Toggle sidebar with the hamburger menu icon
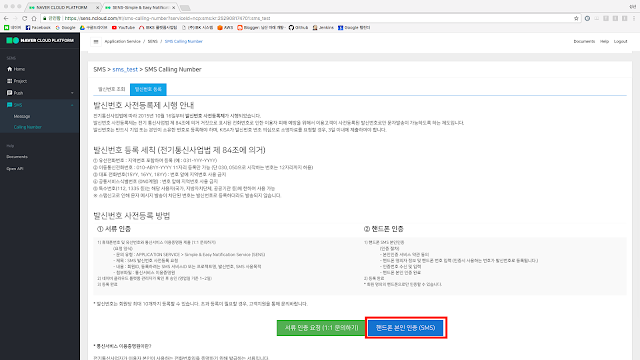640x360 pixels. (x=96, y=42)
